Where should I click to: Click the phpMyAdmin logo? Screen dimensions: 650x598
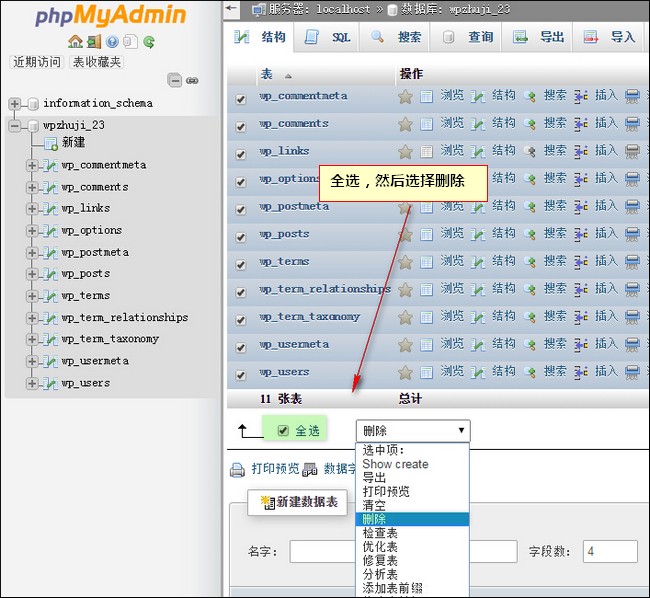[111, 16]
